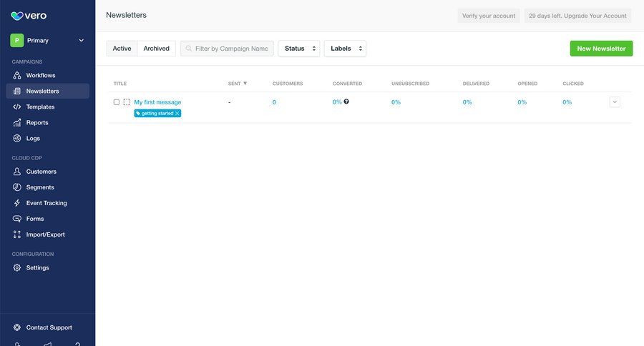This screenshot has width=644, height=346.
Task: Click the Opened column header
Action: (x=527, y=84)
